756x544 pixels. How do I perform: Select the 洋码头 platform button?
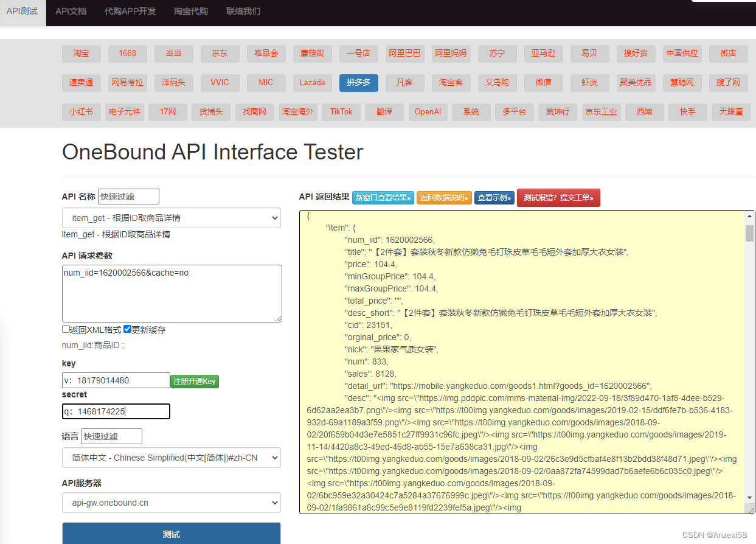174,83
